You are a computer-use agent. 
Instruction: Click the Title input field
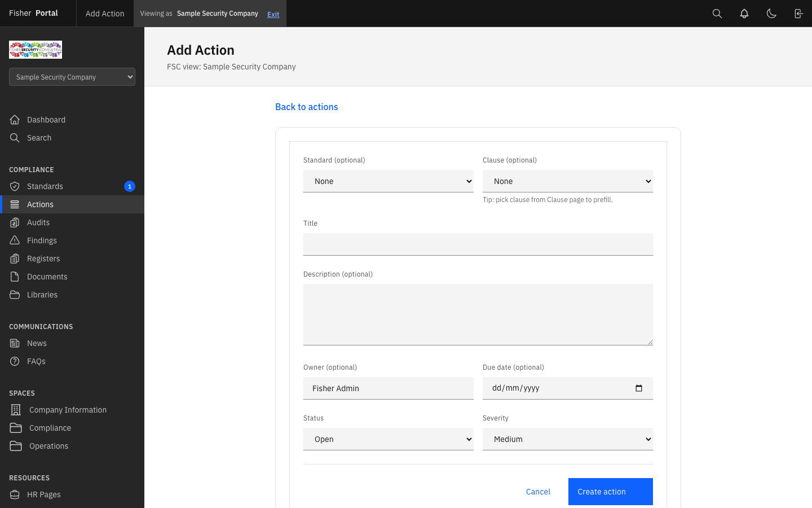[x=478, y=244]
